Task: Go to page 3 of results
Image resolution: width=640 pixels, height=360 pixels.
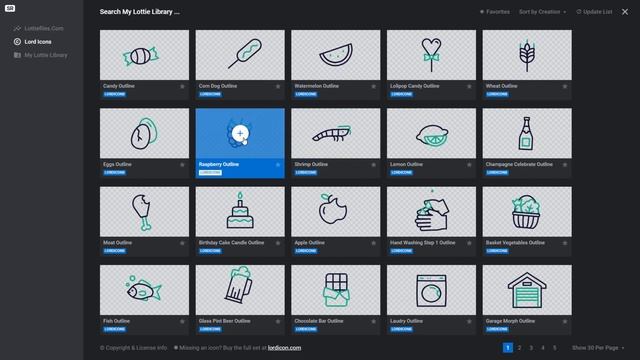Action: (531, 348)
